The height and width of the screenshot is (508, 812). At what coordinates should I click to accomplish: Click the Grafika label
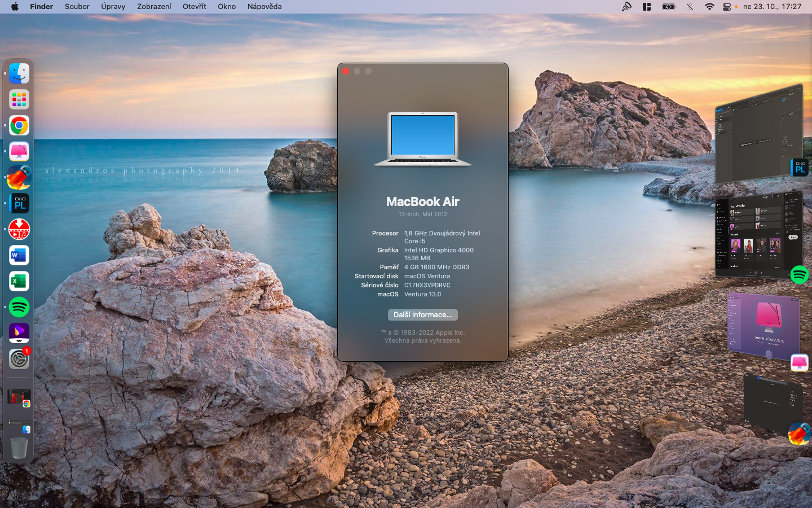click(388, 250)
